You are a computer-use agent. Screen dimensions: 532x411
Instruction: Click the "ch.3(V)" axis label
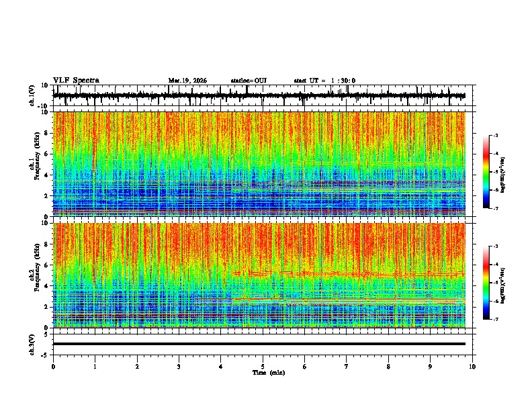click(x=32, y=345)
